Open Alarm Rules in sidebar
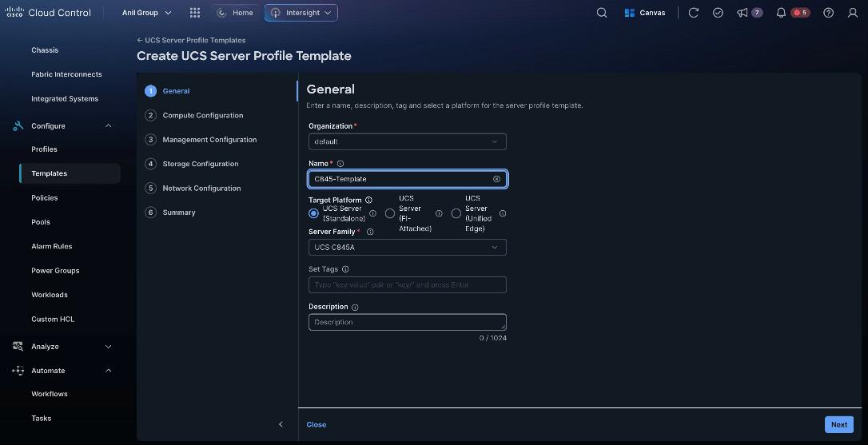868x445 pixels. 52,246
